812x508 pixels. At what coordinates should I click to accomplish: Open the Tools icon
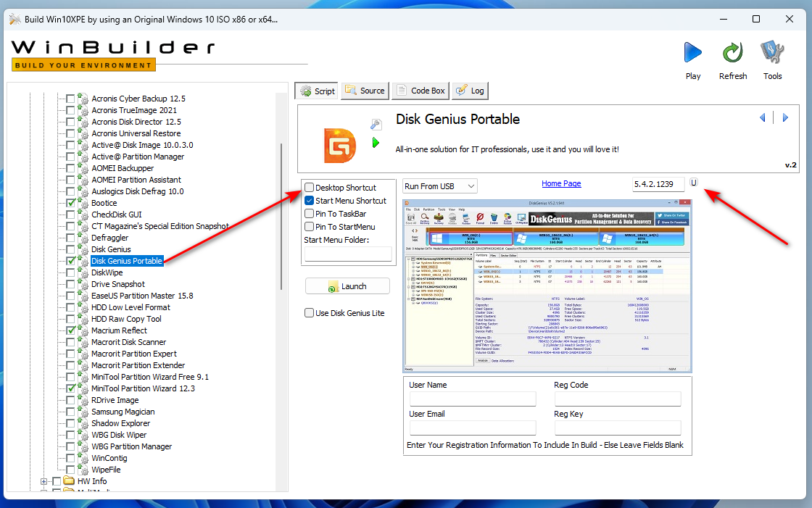click(772, 53)
